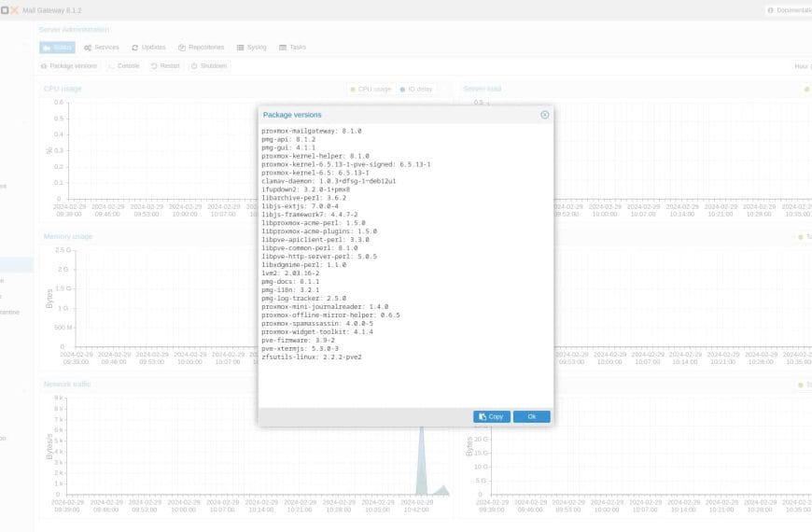Confirm the dialog with the Ok button
812x532 pixels.
[x=531, y=416]
